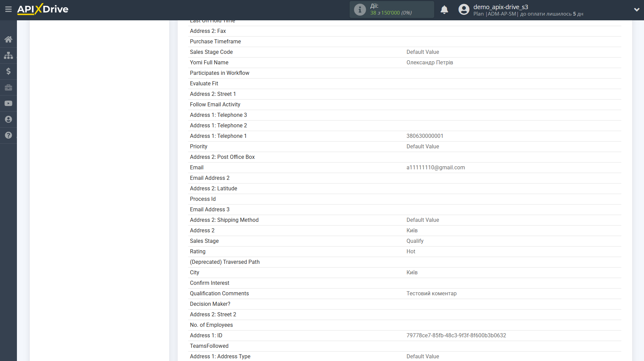The image size is (644, 361).
Task: Click the Email Address 2 label
Action: tap(209, 178)
